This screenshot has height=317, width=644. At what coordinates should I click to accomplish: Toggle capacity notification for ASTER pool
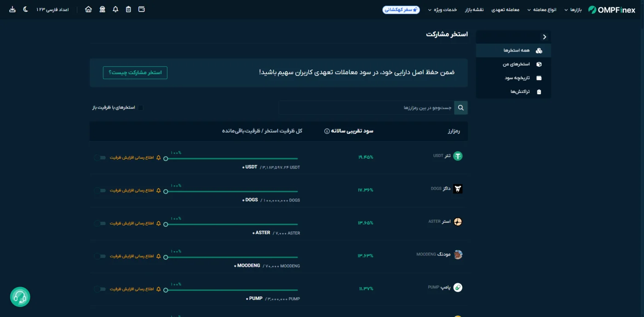coord(100,224)
